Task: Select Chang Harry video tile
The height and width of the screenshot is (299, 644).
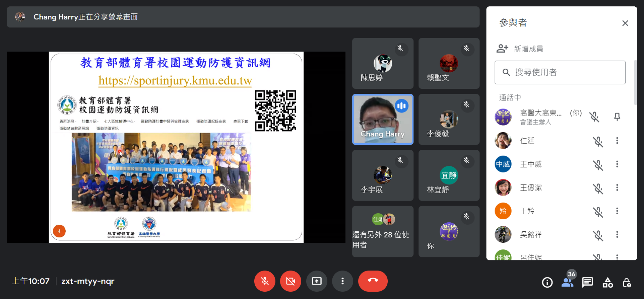Action: (383, 119)
